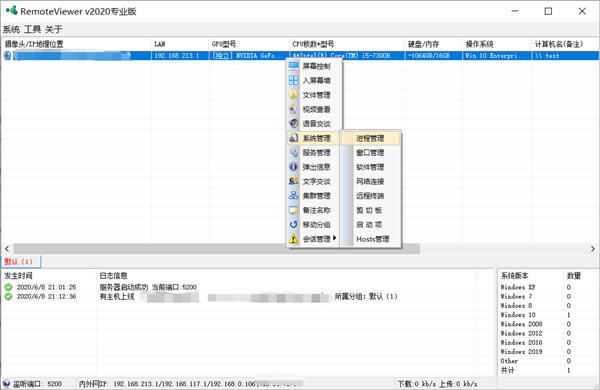Image resolution: width=600 pixels, height=390 pixels.
Task: Click the NVIDIA GeFo... GPU cell
Action: point(249,56)
